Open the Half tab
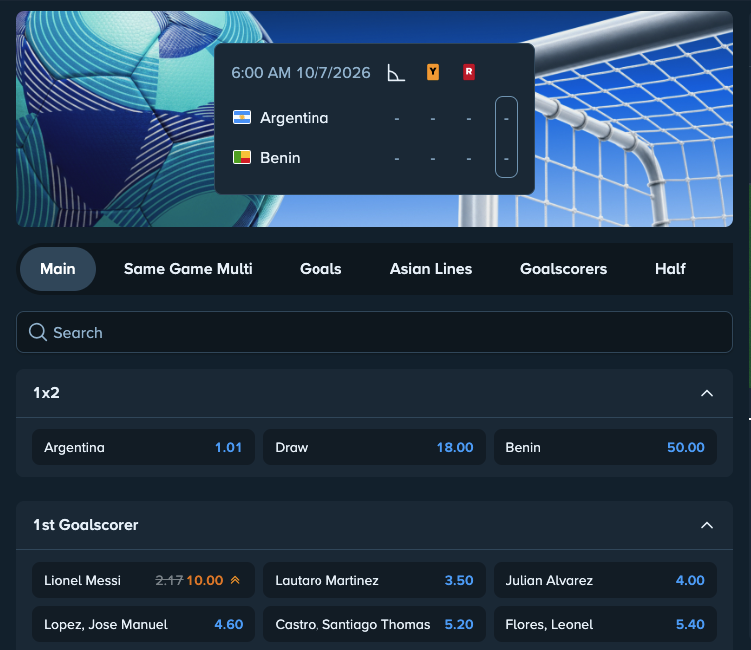The image size is (751, 650). [x=670, y=269]
